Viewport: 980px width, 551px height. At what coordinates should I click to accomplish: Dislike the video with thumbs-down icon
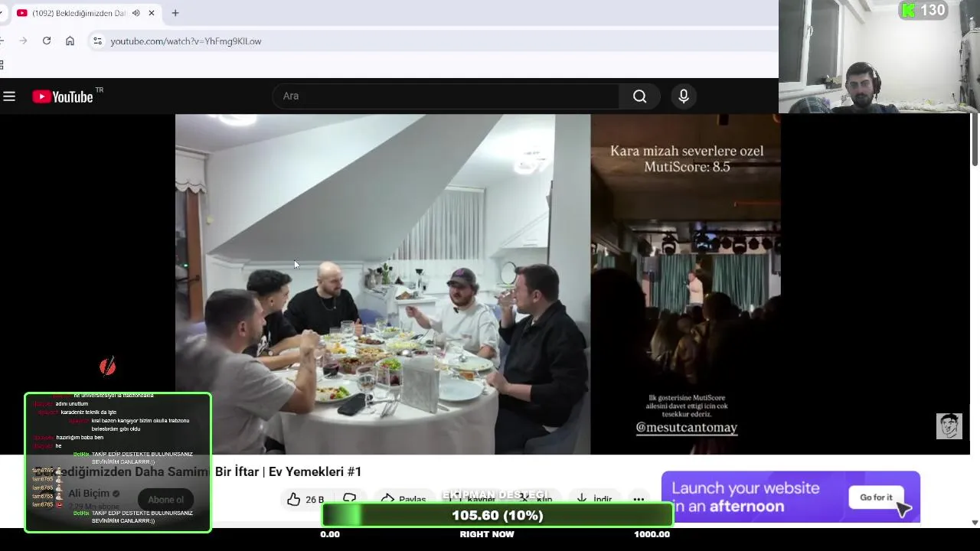click(x=349, y=499)
